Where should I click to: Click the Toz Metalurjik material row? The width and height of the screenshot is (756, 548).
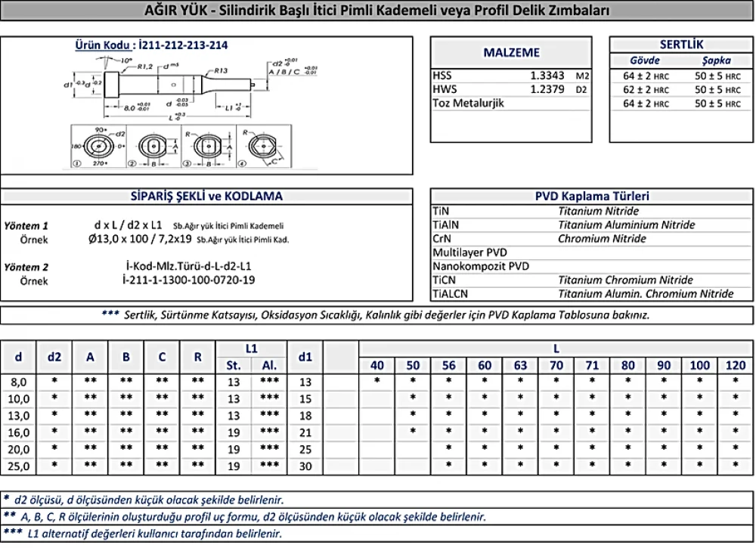point(511,103)
